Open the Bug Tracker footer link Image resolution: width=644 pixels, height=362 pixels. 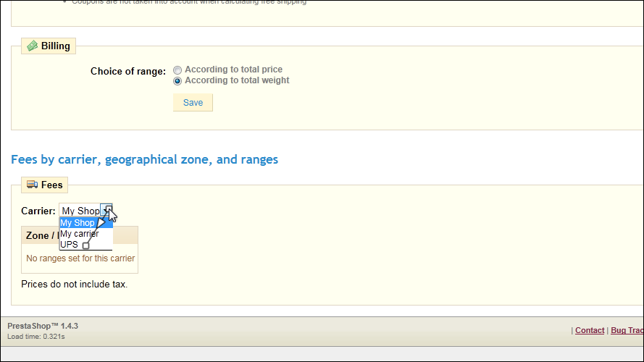point(627,330)
